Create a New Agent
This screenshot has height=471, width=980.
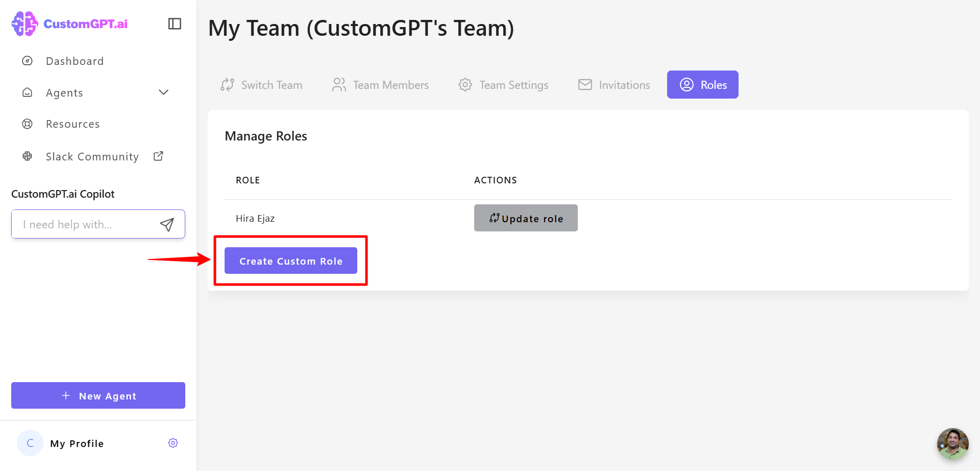coord(98,395)
